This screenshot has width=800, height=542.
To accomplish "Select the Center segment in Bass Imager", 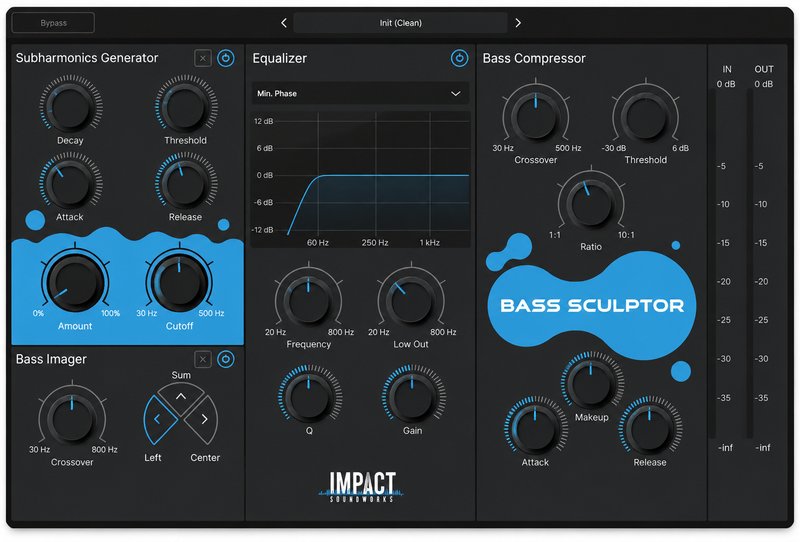I will [203, 419].
